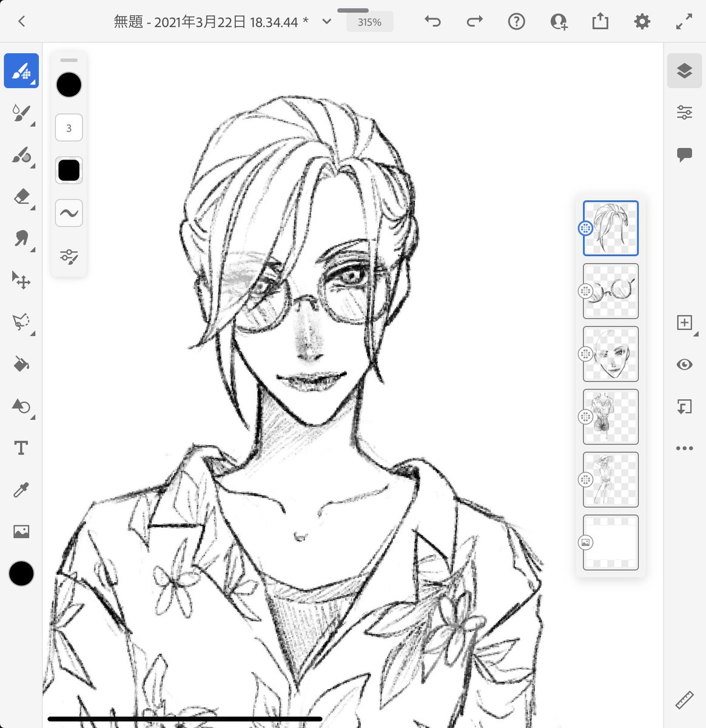The height and width of the screenshot is (728, 706).
Task: Expand the document title dropdown chevron
Action: click(326, 22)
